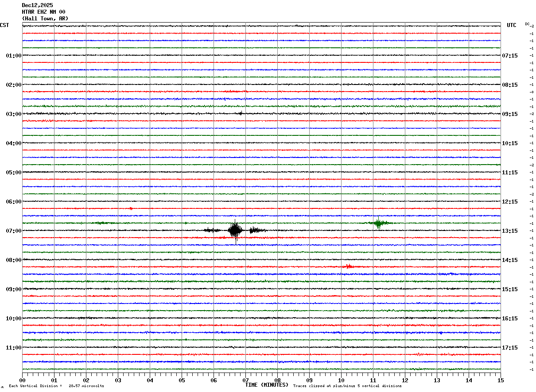Screen dimensions: 536x392
Task: Click the small red spike on the 06:15 trace
Action: click(x=131, y=208)
